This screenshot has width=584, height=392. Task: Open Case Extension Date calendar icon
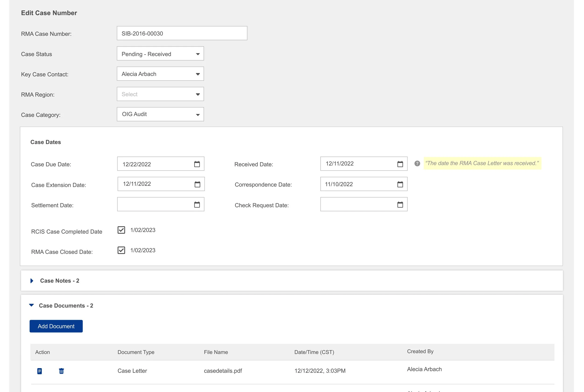(197, 184)
